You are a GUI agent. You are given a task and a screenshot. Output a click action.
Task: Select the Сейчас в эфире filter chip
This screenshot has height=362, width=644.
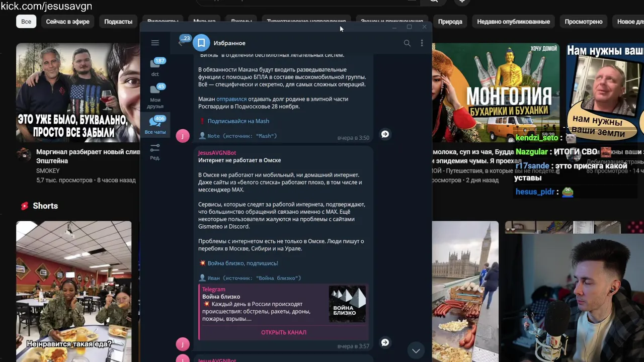pos(67,22)
